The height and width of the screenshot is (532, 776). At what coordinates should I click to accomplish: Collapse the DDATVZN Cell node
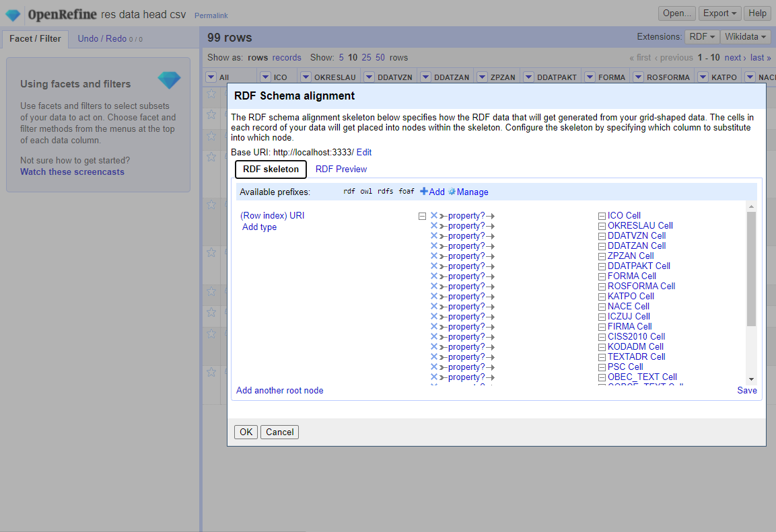click(602, 236)
